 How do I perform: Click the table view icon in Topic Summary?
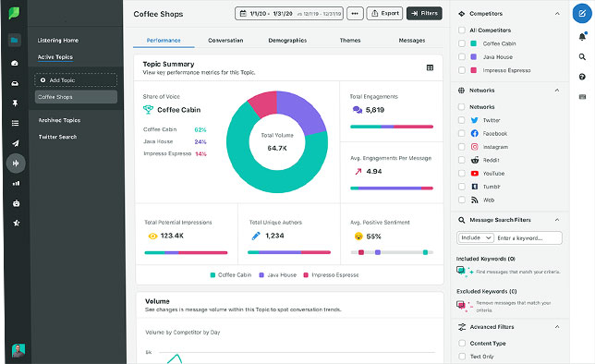click(430, 67)
